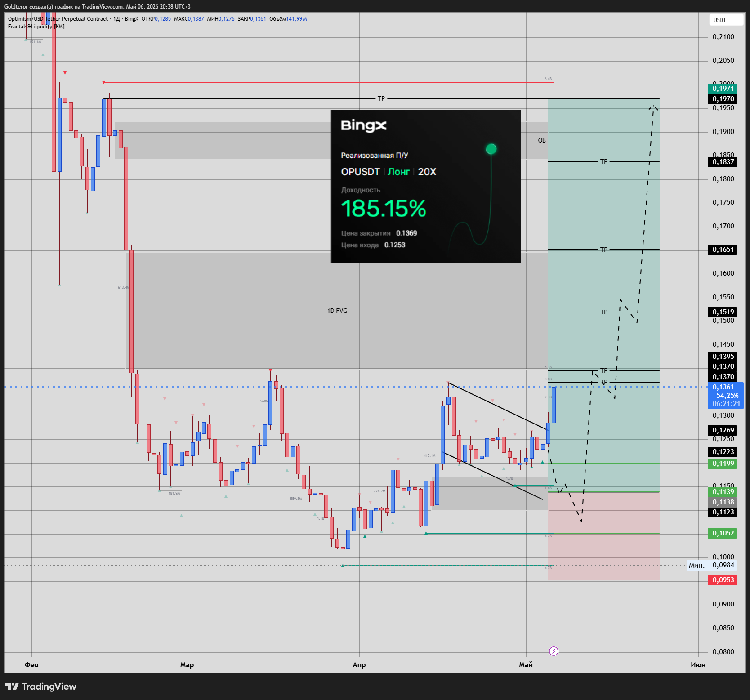Image resolution: width=750 pixels, height=700 pixels.
Task: Open the USDT currency selector
Action: click(x=727, y=20)
